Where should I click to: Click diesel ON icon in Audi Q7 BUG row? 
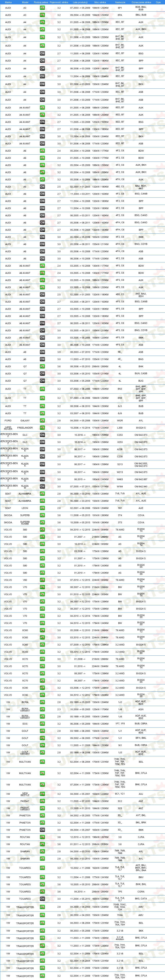[x=42, y=381]
